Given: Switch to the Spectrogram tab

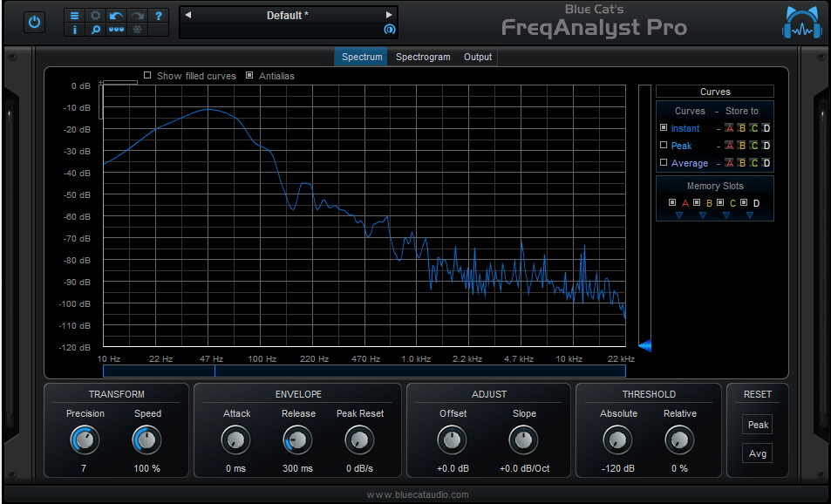Looking at the screenshot, I should (423, 57).
